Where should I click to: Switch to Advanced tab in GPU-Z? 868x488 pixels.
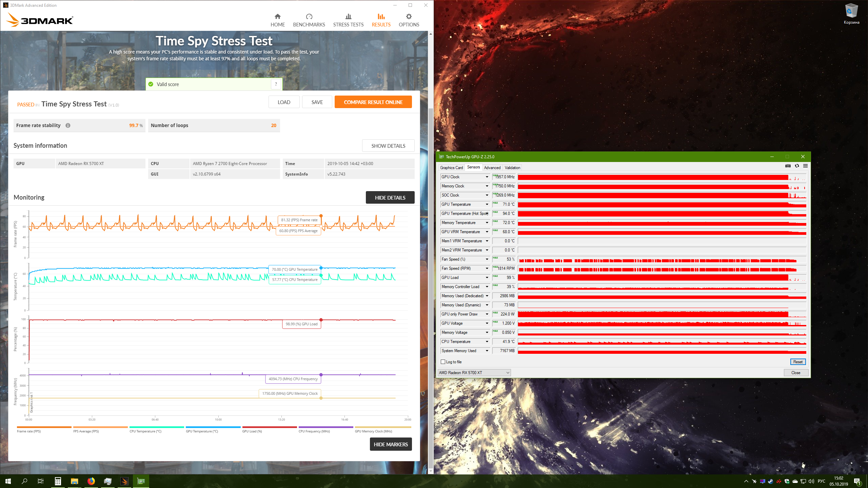point(492,167)
